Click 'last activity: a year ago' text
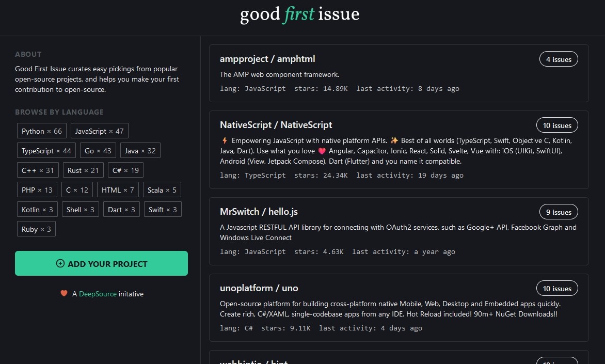The width and height of the screenshot is (605, 364). (x=404, y=252)
